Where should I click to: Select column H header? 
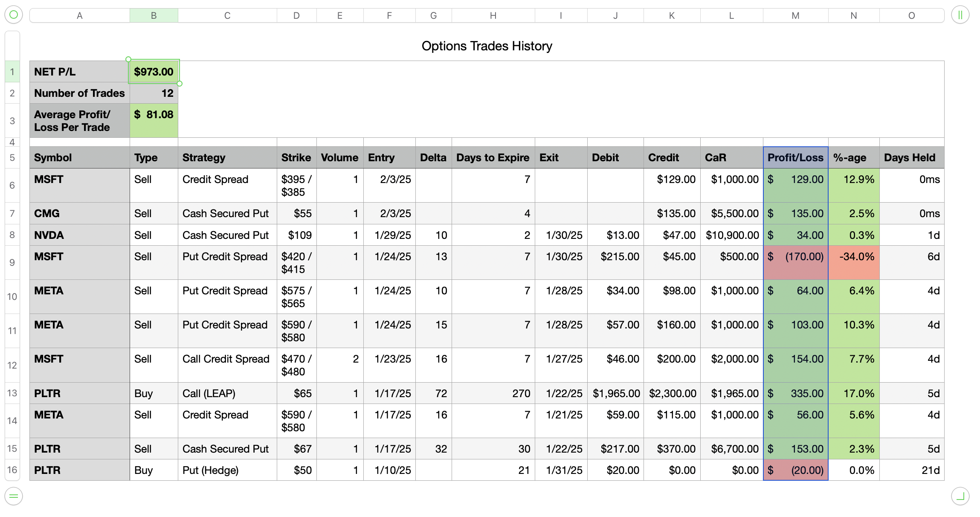(x=493, y=16)
